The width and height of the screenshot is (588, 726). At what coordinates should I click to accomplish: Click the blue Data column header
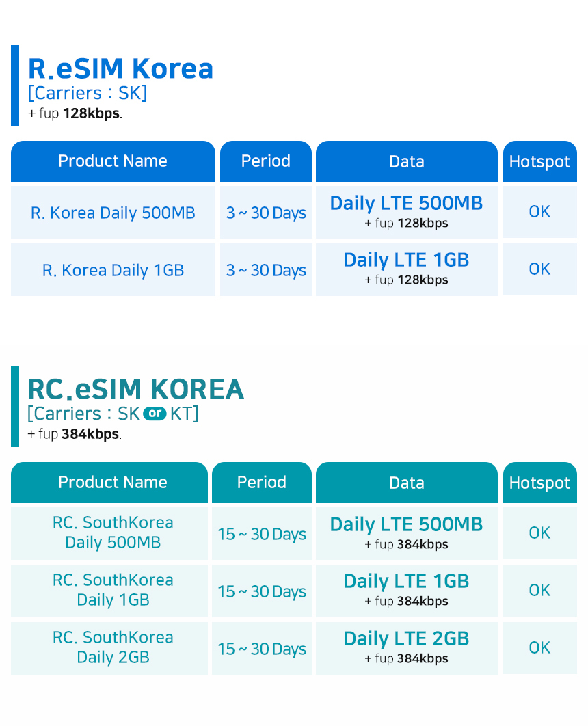[x=406, y=161]
